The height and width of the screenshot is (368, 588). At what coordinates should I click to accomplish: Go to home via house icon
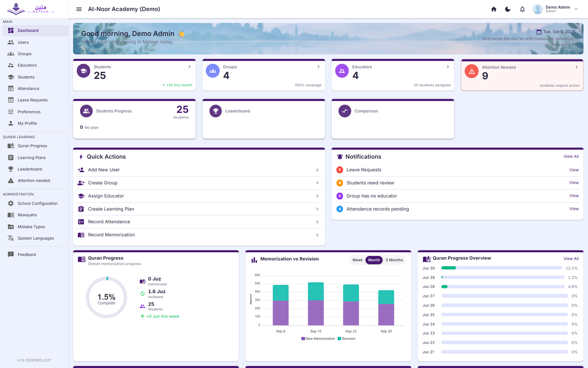(494, 9)
